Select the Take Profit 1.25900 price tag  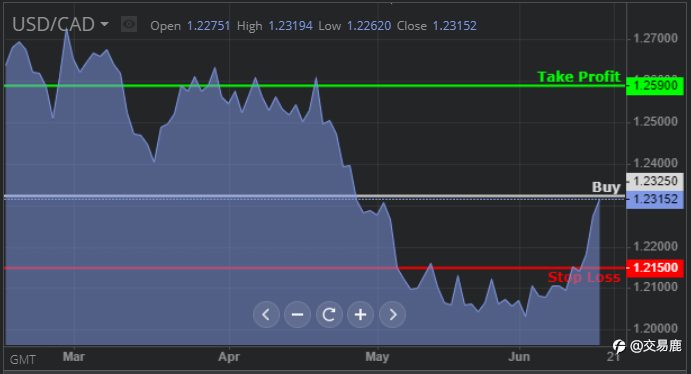(655, 85)
